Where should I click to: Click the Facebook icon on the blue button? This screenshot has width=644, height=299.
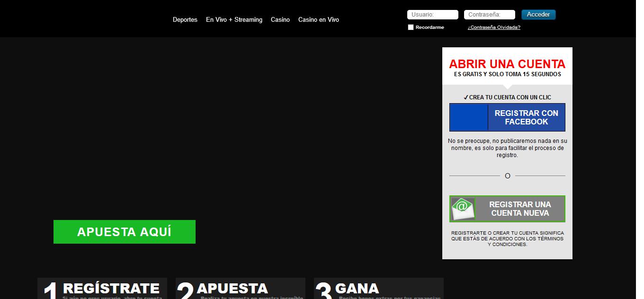[468, 117]
